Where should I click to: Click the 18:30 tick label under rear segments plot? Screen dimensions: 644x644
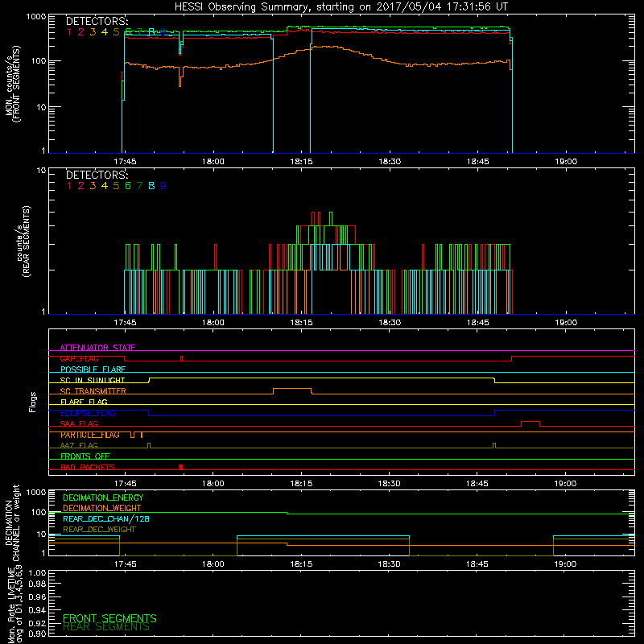[x=390, y=323]
